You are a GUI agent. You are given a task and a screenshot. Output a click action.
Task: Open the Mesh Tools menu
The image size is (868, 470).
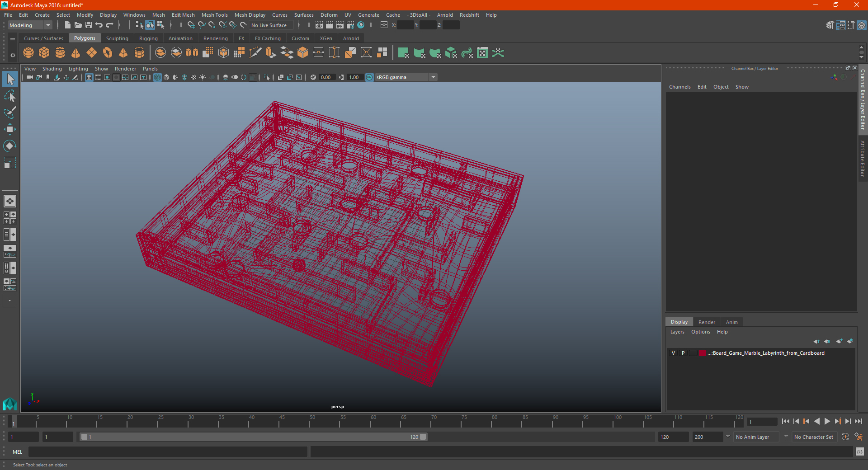click(214, 15)
